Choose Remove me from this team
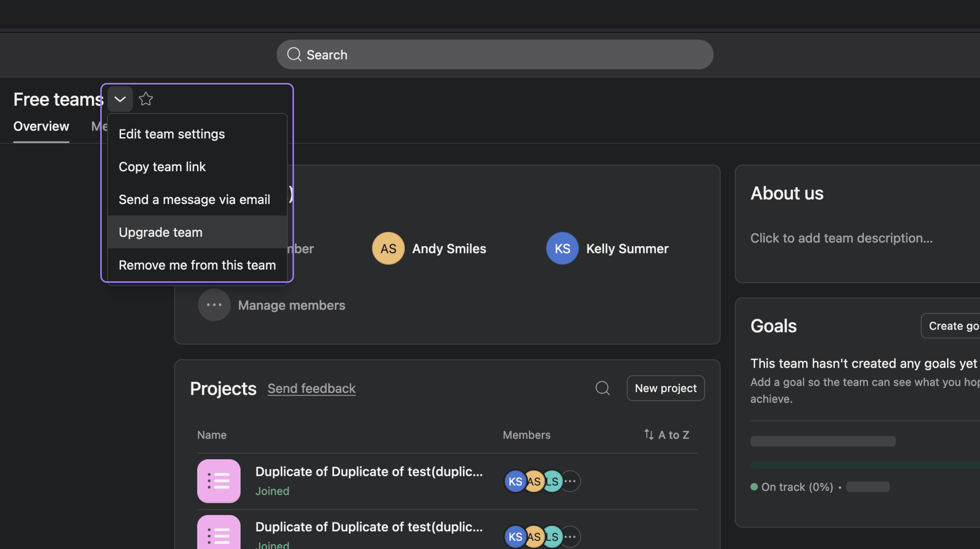The width and height of the screenshot is (980, 549). point(197,265)
